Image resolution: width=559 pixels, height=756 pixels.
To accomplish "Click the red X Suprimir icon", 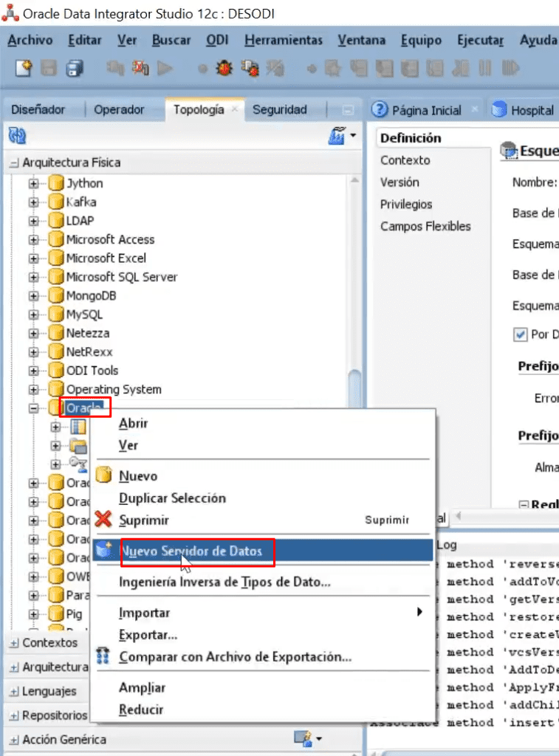I will pos(103,520).
